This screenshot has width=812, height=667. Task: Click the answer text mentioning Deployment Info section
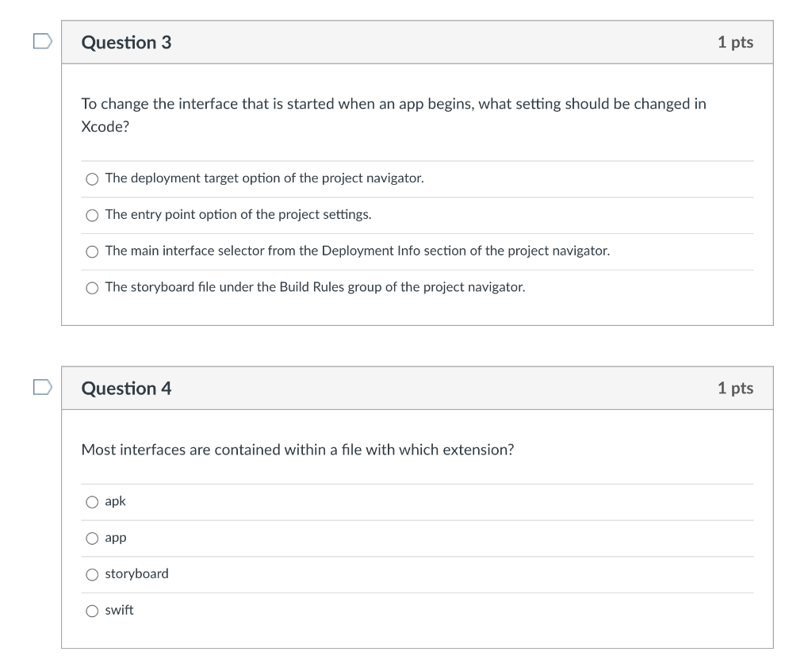point(357,251)
